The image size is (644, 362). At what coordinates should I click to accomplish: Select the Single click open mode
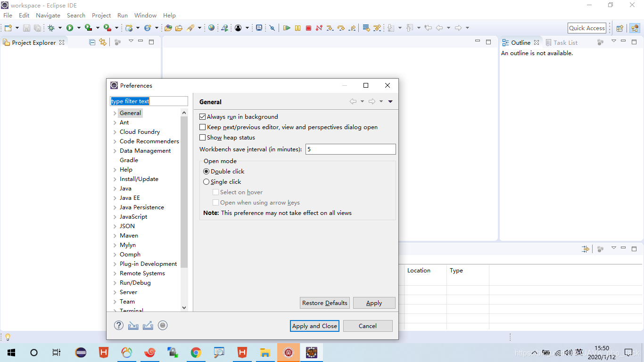click(206, 181)
